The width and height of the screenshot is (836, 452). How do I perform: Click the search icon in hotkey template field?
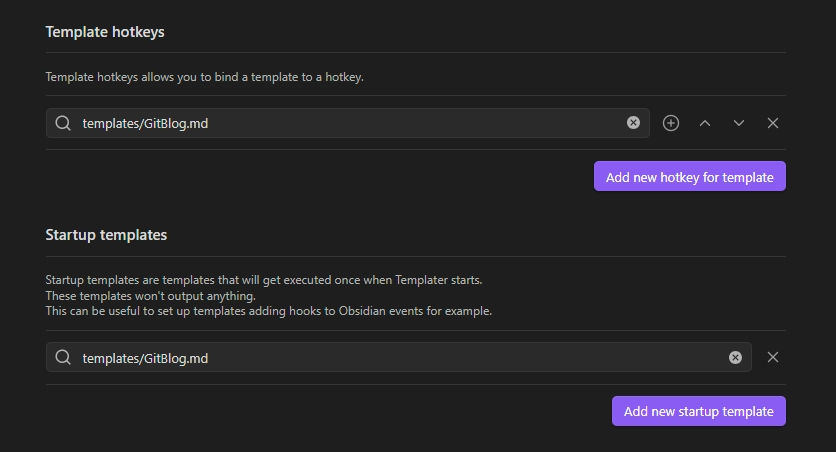pyautogui.click(x=63, y=123)
